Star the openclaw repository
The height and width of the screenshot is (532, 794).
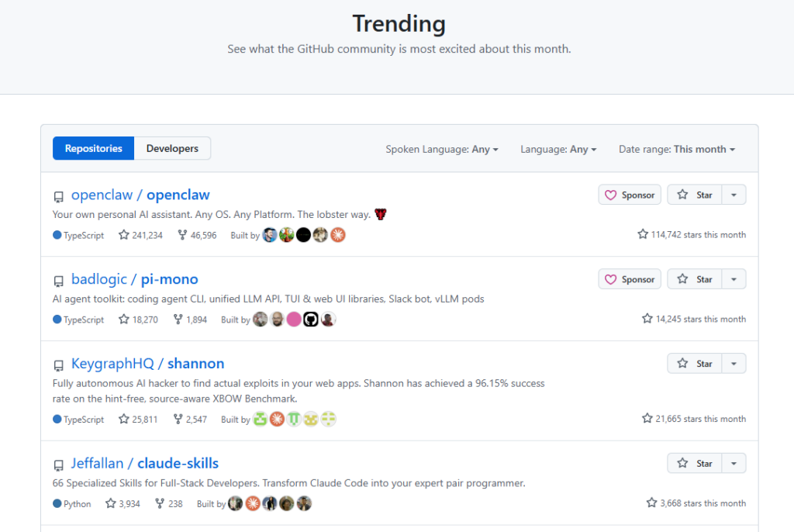pos(695,195)
